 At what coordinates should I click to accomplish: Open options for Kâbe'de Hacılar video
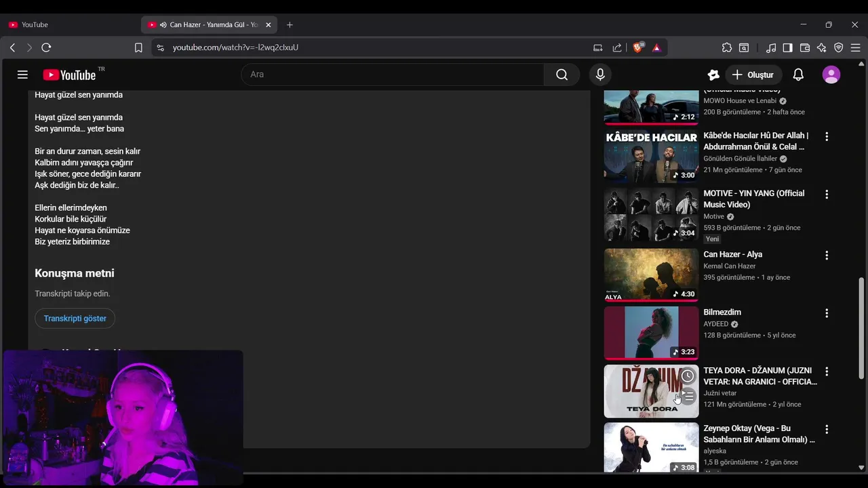(x=826, y=137)
